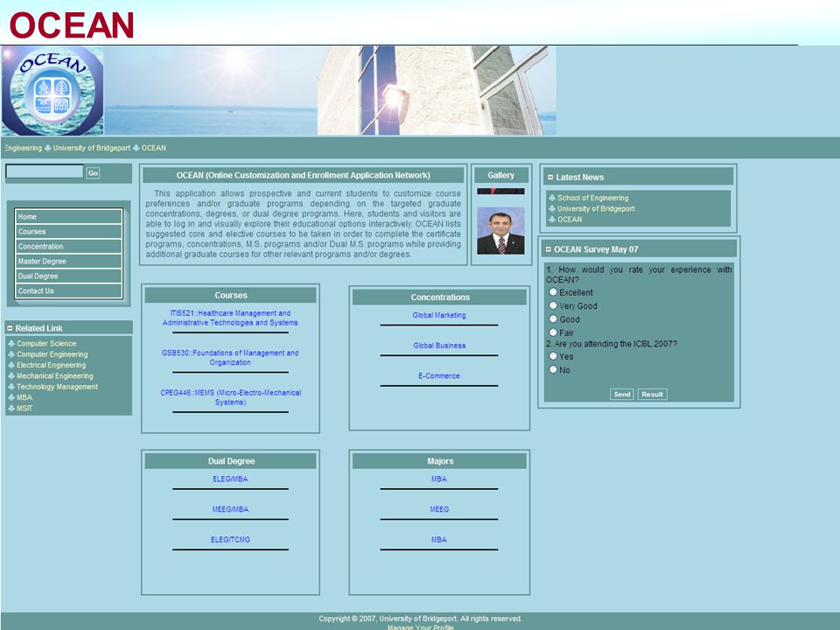Open University of Bridgeport news link
840x630 pixels.
(x=596, y=208)
